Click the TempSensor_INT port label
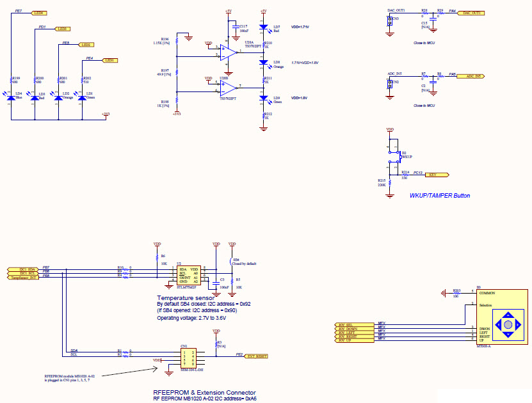The image size is (532, 403). tap(24, 278)
